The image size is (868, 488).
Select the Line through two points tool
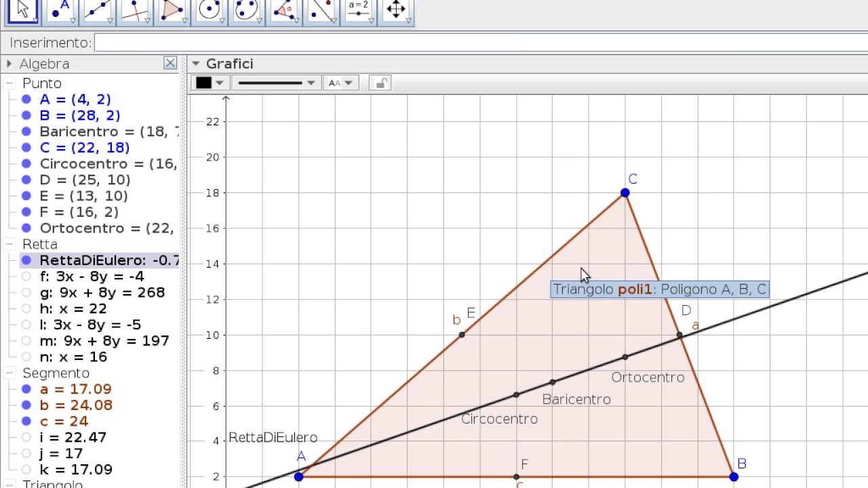(97, 9)
